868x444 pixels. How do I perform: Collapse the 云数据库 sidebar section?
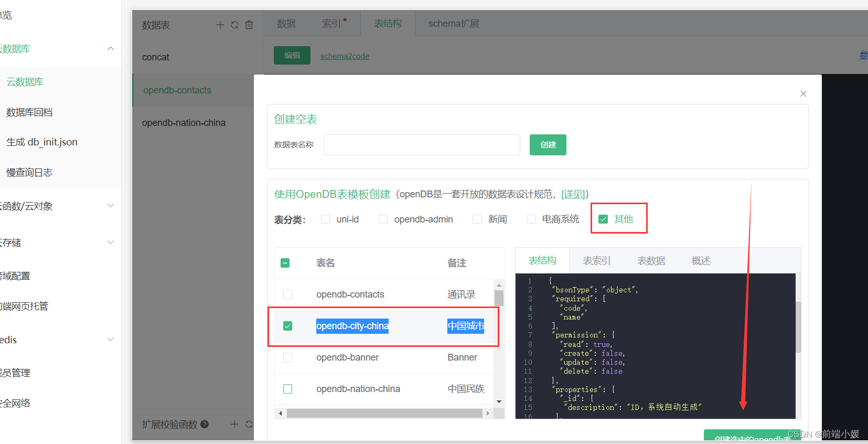(x=111, y=49)
